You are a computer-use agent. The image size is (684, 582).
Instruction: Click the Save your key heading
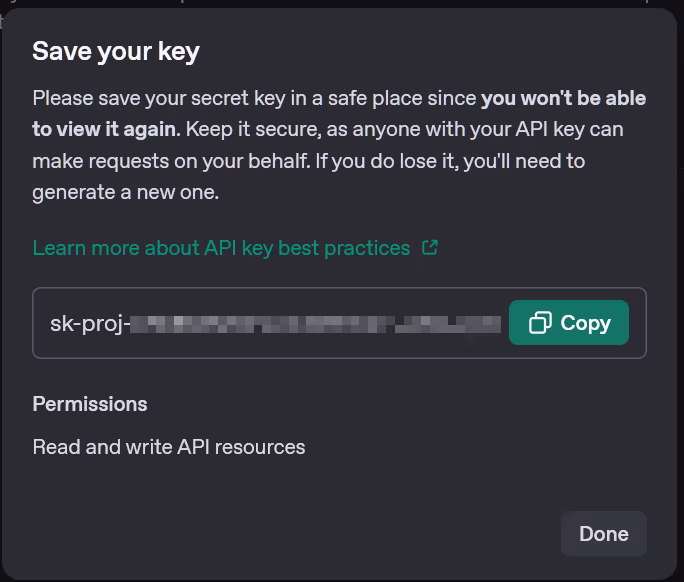click(x=116, y=51)
